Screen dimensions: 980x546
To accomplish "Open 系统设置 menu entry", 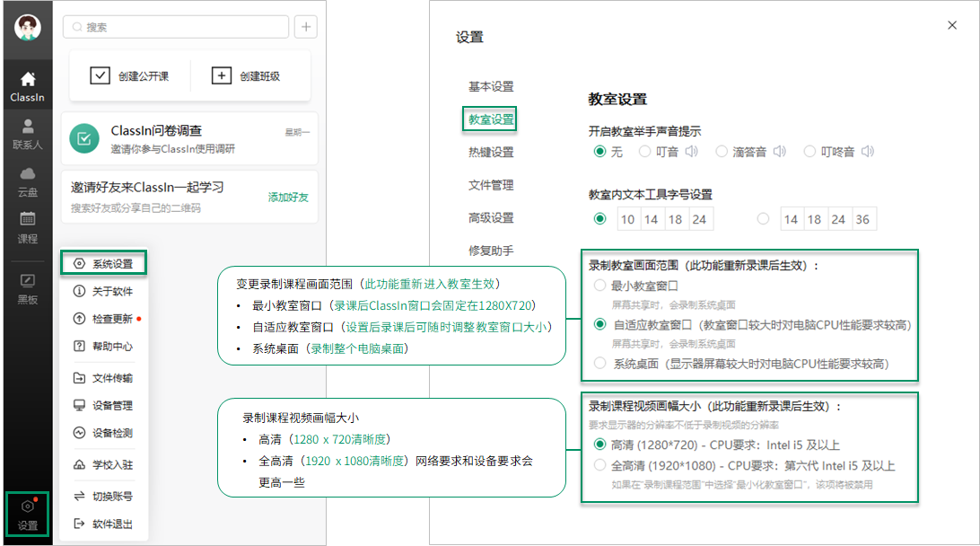I will pos(104,263).
